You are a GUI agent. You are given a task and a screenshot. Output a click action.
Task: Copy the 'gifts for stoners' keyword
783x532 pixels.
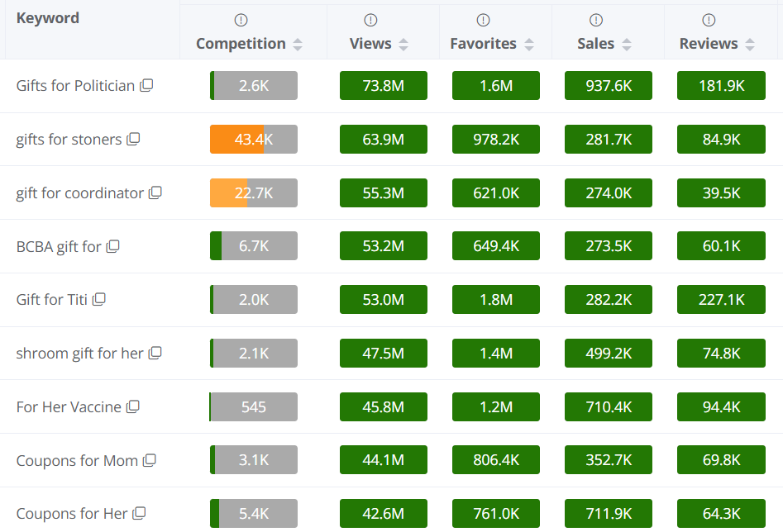(133, 139)
